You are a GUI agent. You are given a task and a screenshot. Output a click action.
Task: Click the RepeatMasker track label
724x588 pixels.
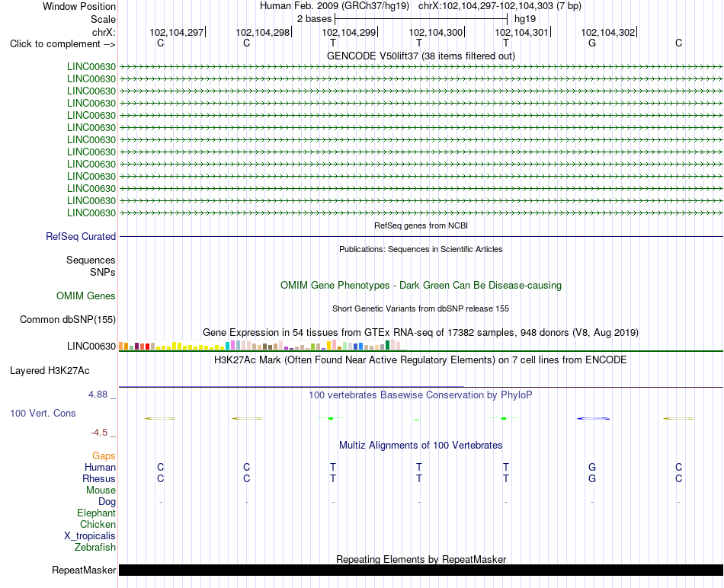84,570
